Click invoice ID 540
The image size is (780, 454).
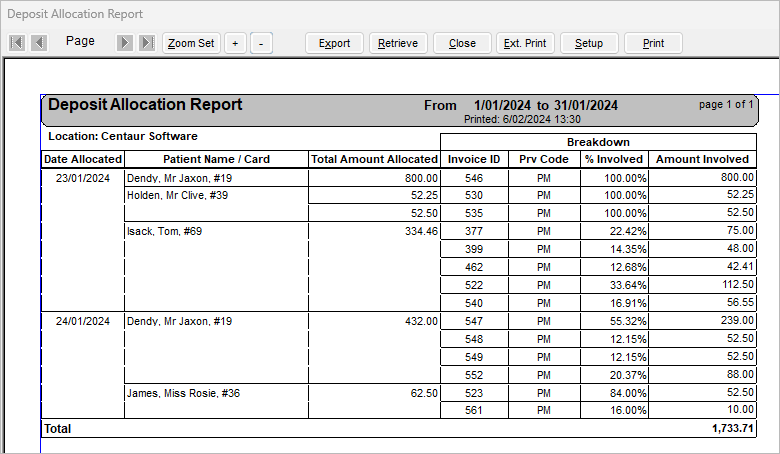[x=474, y=303]
